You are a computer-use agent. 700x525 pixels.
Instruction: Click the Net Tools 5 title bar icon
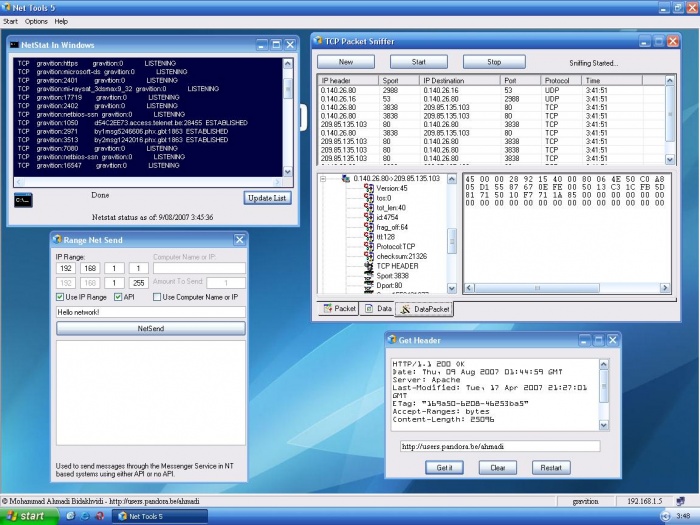point(7,6)
